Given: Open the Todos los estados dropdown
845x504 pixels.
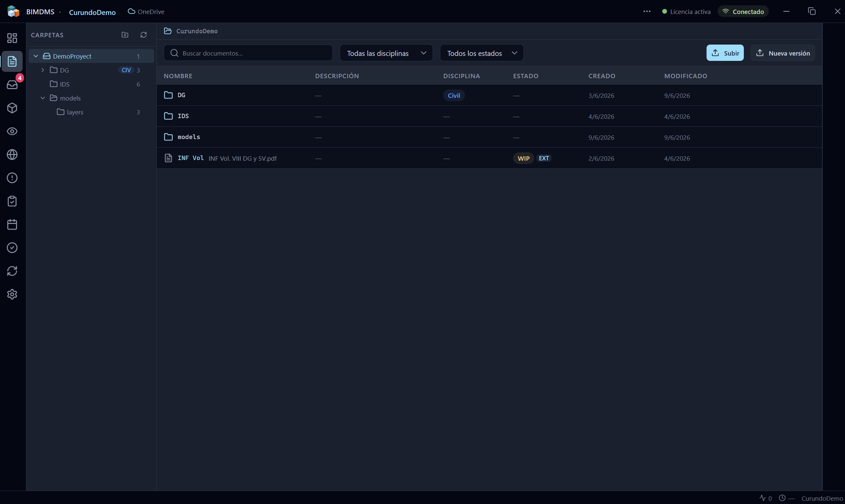Looking at the screenshot, I should click(x=482, y=53).
